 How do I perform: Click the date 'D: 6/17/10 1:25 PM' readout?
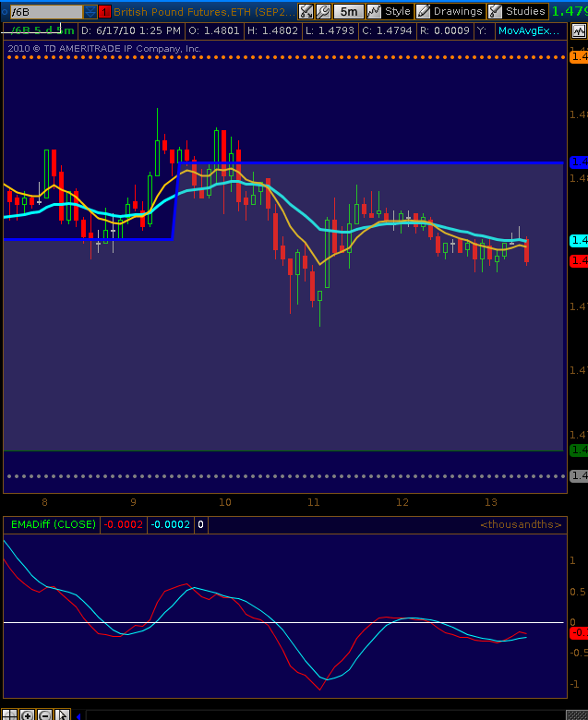point(131,30)
